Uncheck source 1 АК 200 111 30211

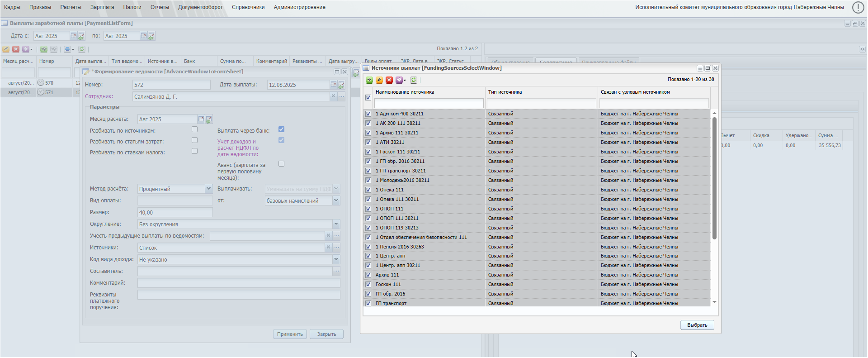[368, 124]
